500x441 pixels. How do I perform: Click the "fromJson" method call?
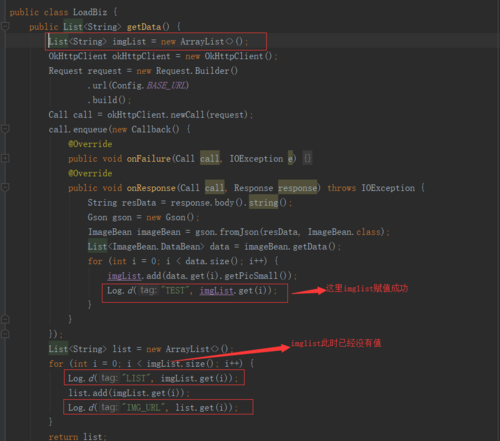tap(239, 232)
